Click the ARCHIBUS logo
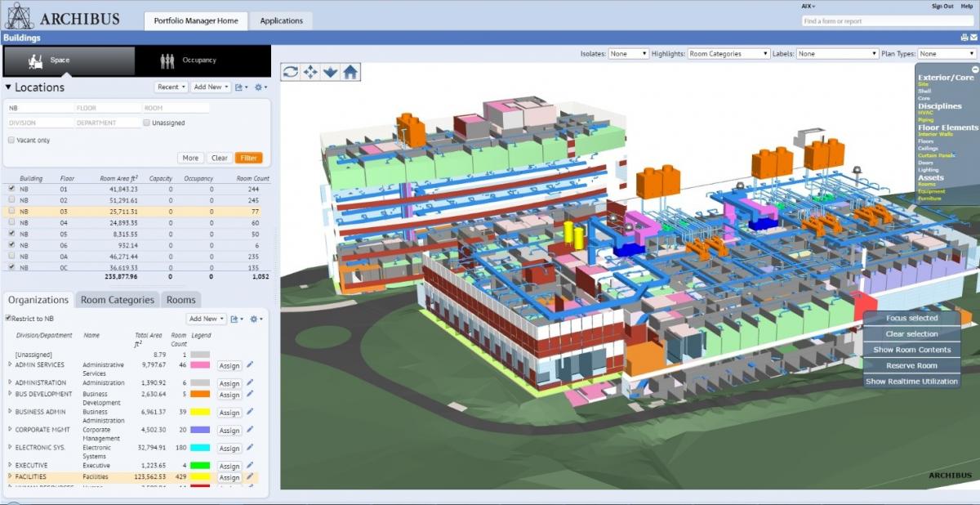The width and height of the screenshot is (980, 505). tap(61, 16)
